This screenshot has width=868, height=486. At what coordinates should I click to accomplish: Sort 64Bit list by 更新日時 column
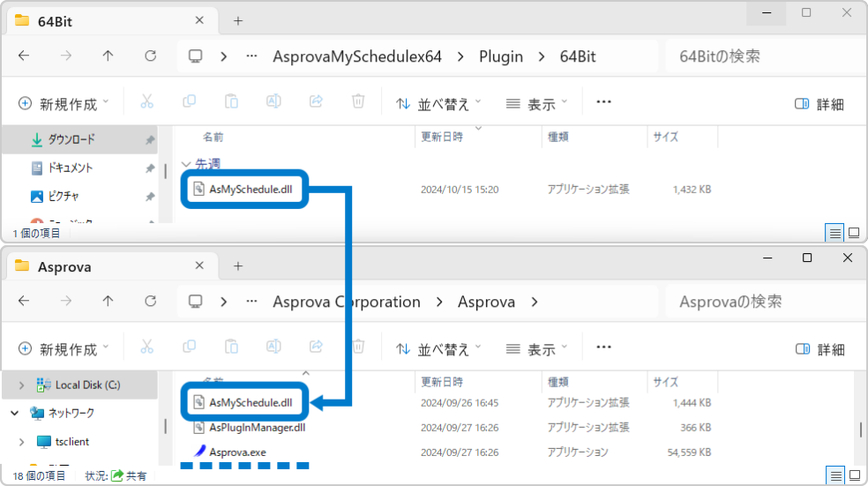click(x=478, y=137)
